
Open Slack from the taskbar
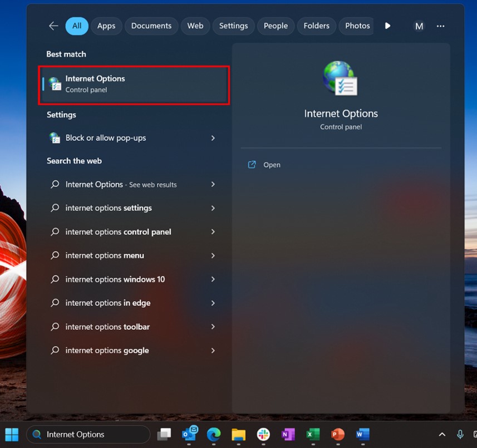263,434
